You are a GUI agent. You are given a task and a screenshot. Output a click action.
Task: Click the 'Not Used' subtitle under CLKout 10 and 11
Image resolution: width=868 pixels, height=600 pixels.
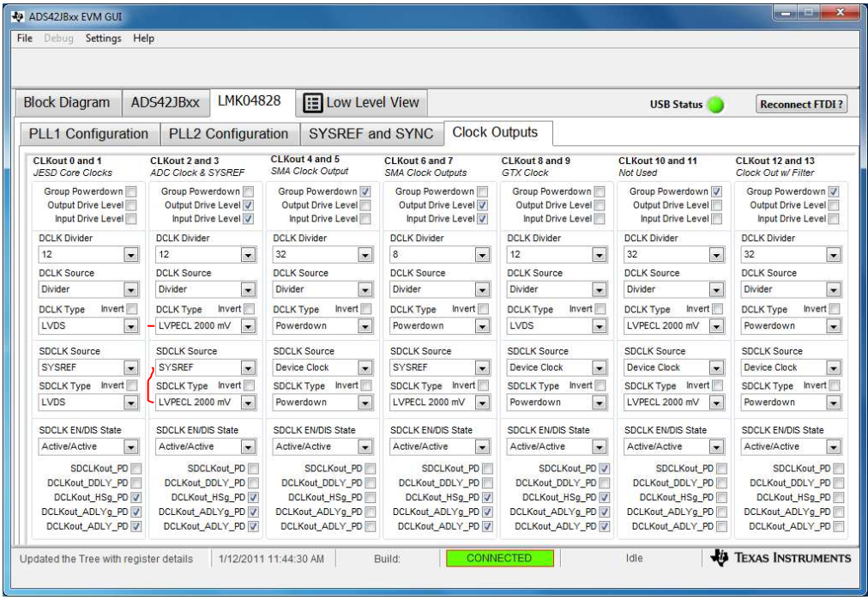638,173
